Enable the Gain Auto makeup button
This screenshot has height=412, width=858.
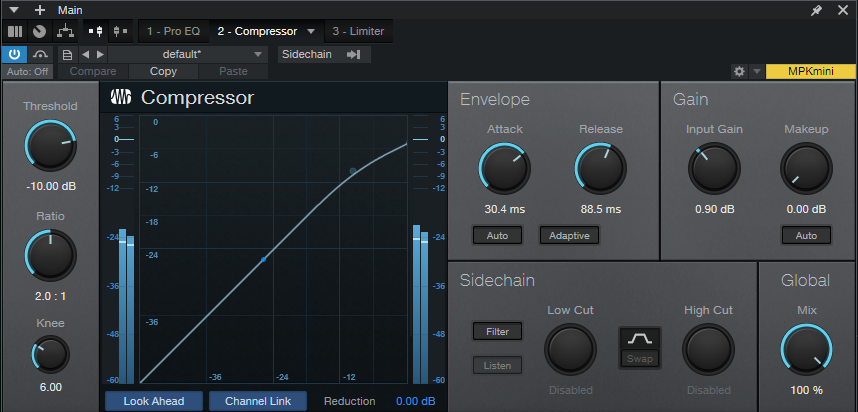point(807,236)
